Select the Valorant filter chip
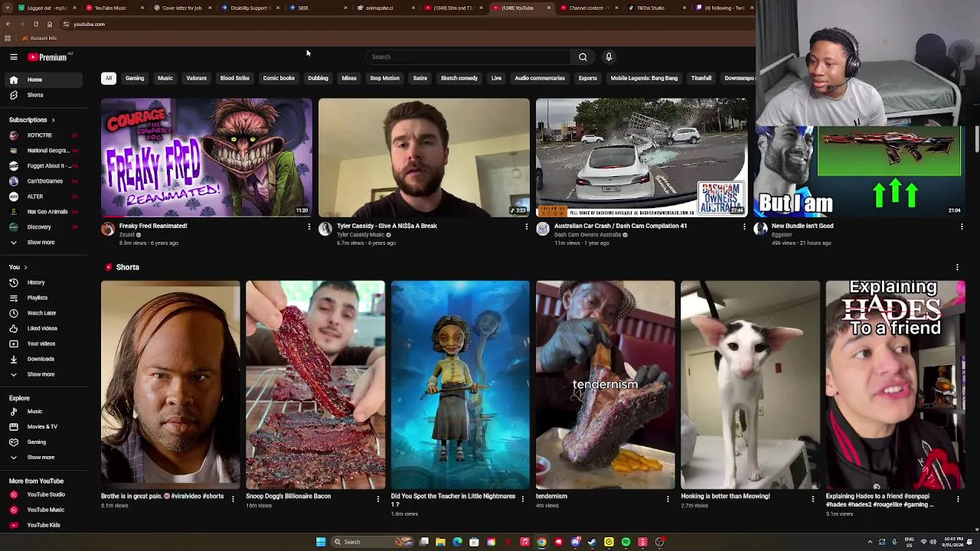The image size is (980, 551). pos(196,78)
